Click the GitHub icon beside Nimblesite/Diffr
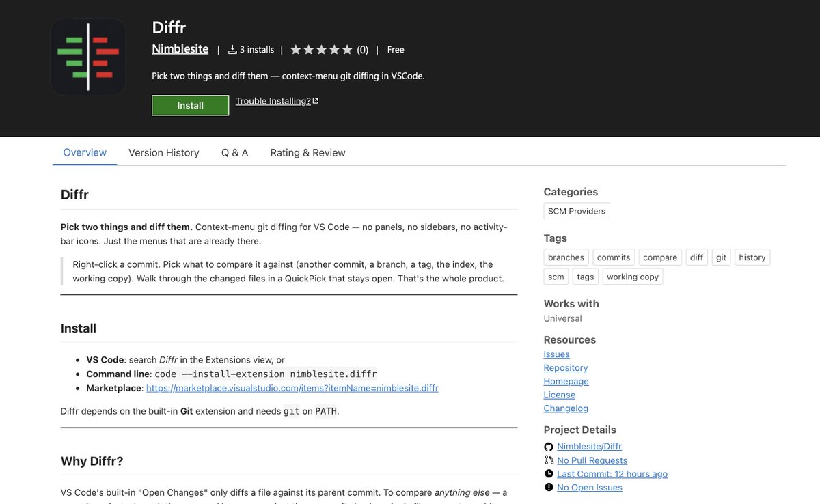820x504 pixels. click(x=549, y=447)
